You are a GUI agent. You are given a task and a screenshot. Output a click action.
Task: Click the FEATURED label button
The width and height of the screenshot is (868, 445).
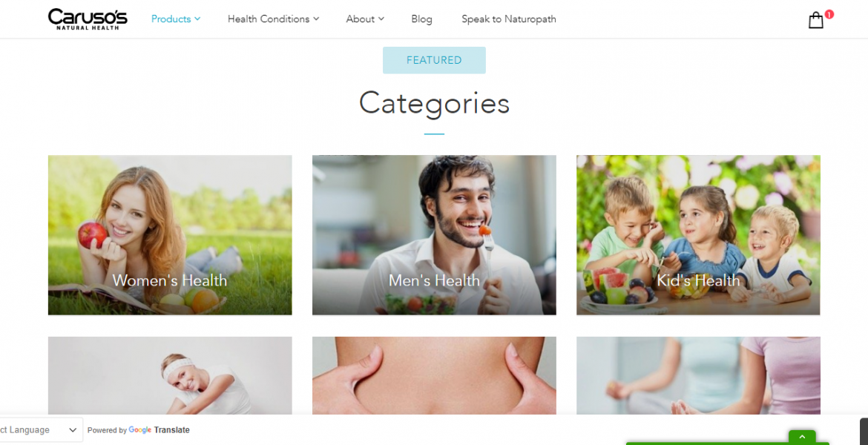point(434,60)
